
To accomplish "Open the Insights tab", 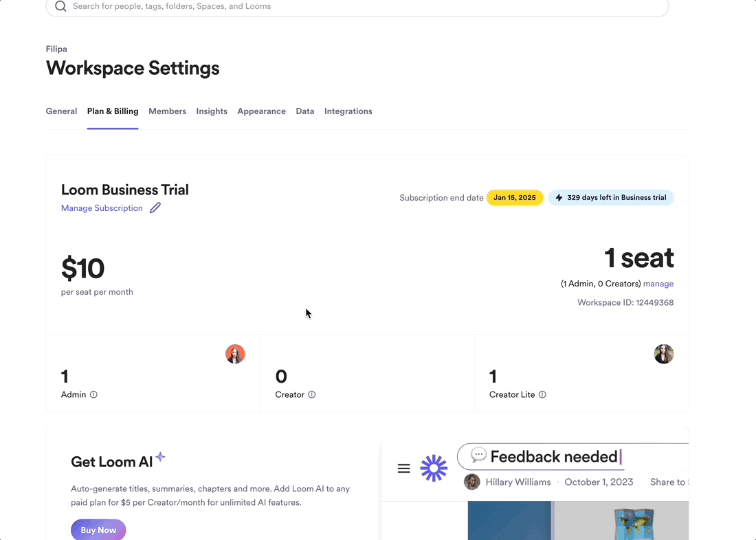I will [212, 111].
